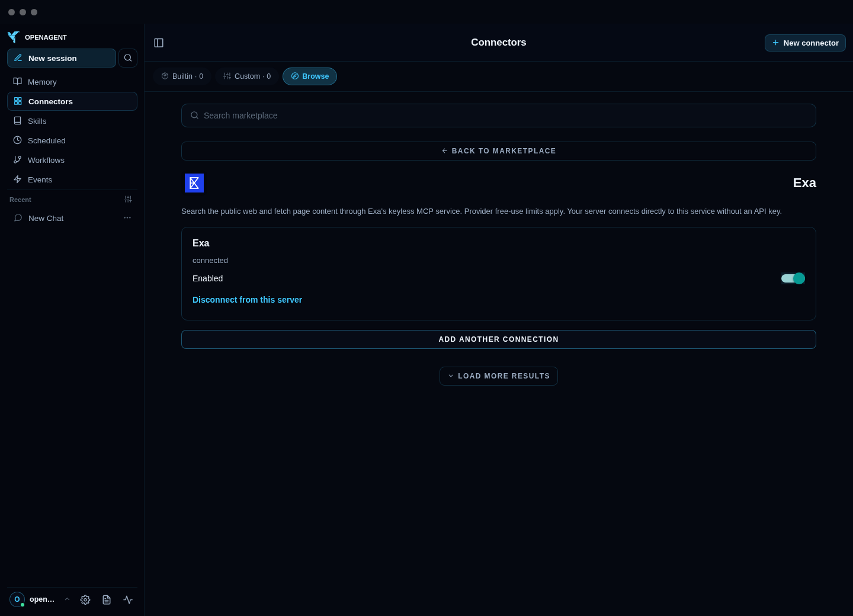This screenshot has height=616, width=853.
Task: Open settings gear in bottom bar
Action: point(85,600)
